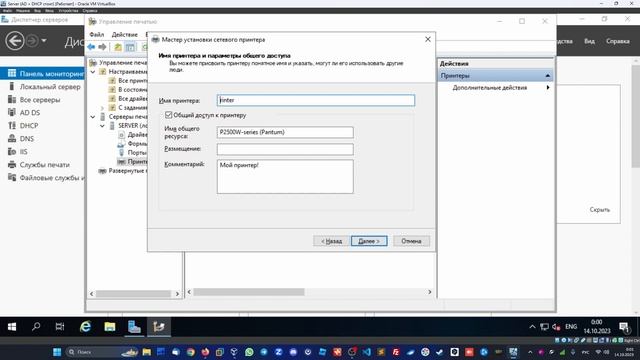Viewport: 640px width, 360px height.
Task: Open Google Chrome from host taskbar
Action: point(191,352)
